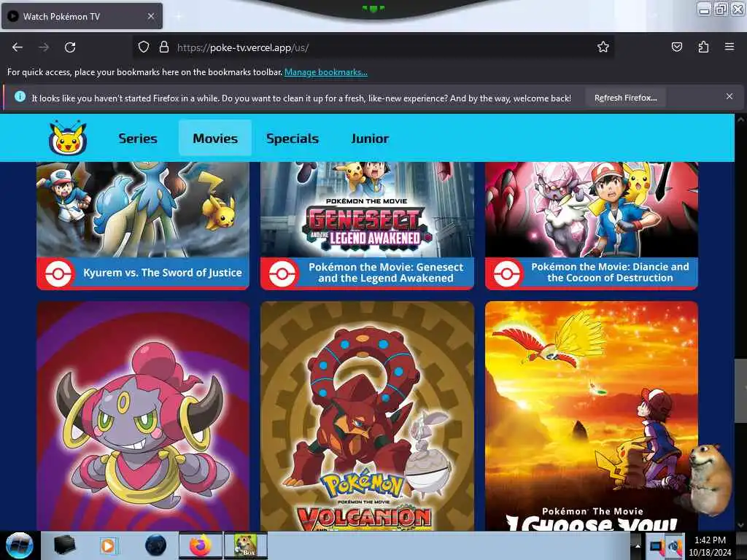Click the info icon in notification bar
747x560 pixels.
coord(20,97)
